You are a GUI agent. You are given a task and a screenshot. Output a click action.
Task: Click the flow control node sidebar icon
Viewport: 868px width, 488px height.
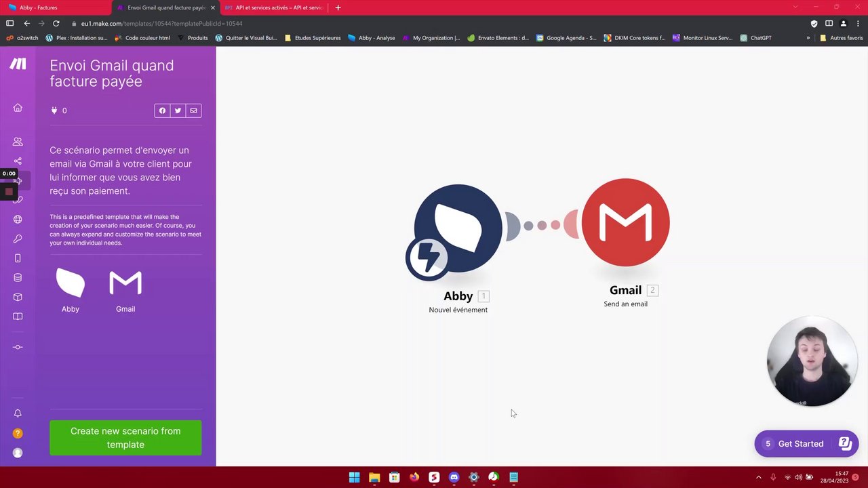(18, 347)
